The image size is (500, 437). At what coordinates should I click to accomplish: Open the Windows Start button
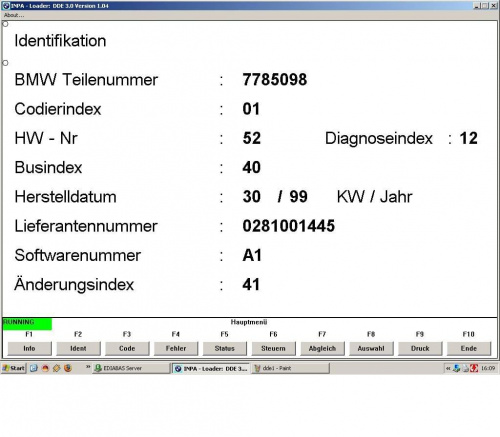tap(14, 368)
